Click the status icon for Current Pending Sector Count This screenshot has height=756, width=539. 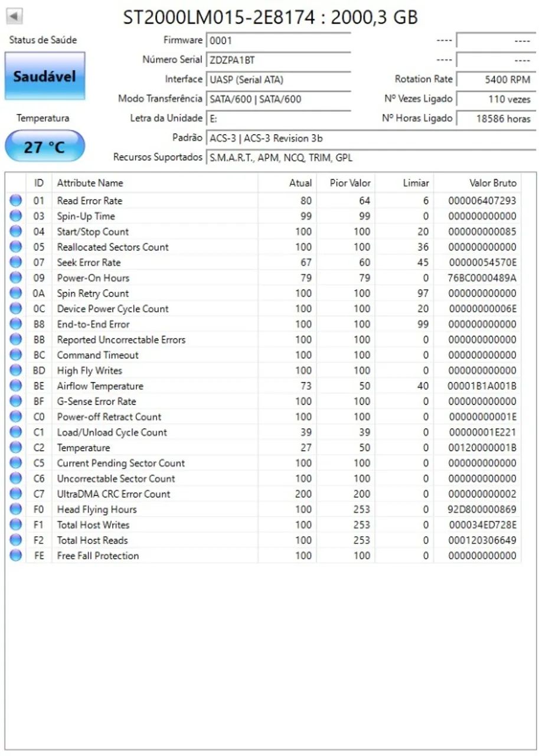[x=16, y=463]
